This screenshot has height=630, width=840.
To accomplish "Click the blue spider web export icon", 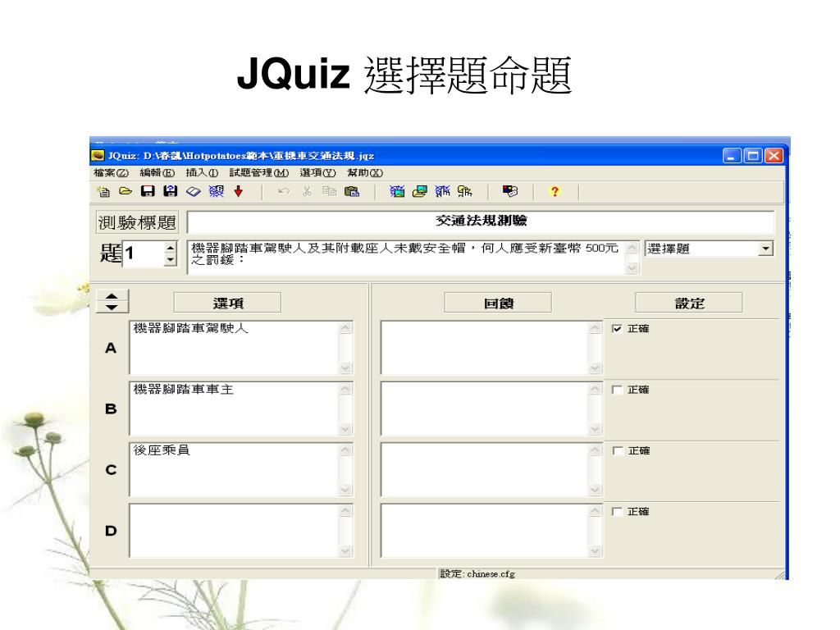I will point(216,191).
